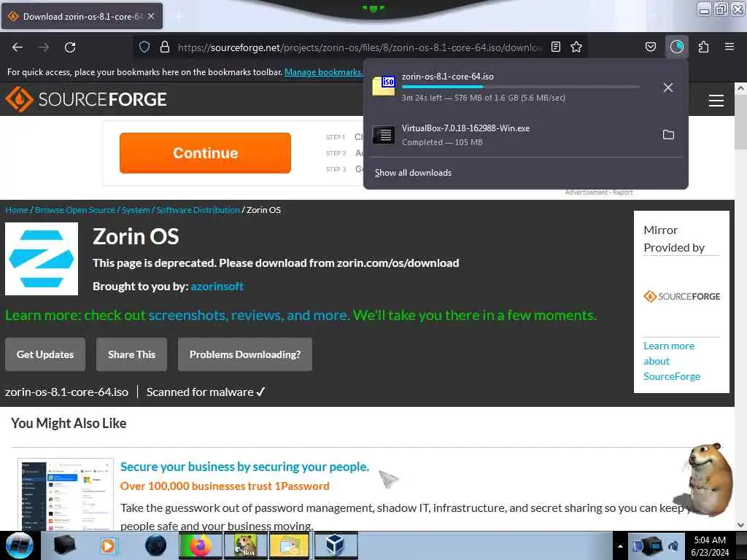The image size is (747, 560).
Task: Toggle reader view icon in address bar
Action: coord(555,47)
